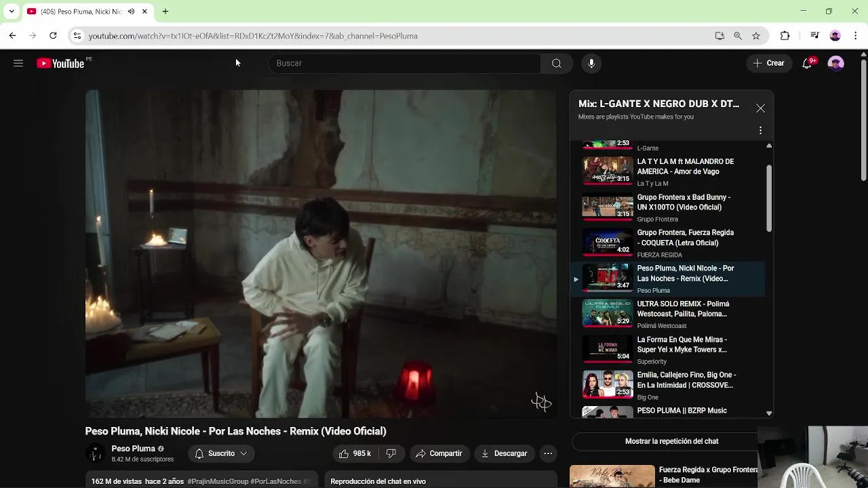Bookmark this page with star icon

tap(756, 36)
